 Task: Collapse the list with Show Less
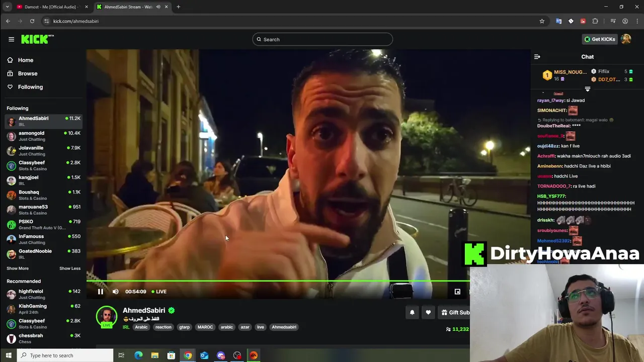click(x=70, y=268)
